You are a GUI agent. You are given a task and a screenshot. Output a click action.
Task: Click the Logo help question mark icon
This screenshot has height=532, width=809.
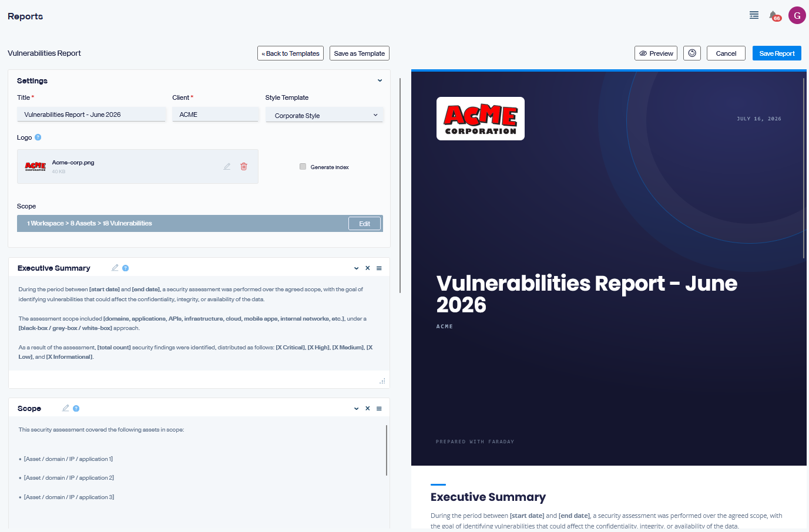tap(38, 137)
